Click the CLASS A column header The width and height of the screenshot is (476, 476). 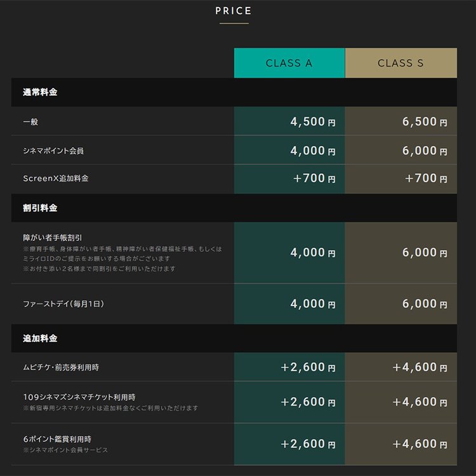289,63
